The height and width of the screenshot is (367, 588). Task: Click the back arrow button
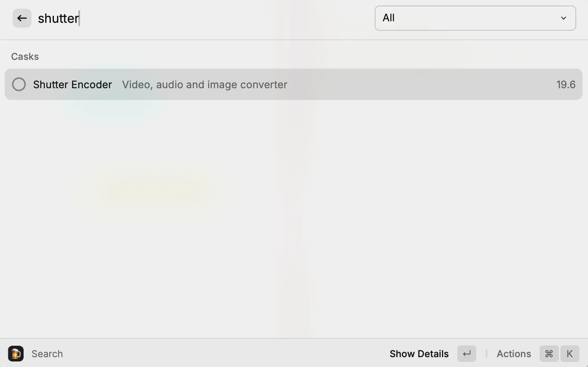click(22, 18)
